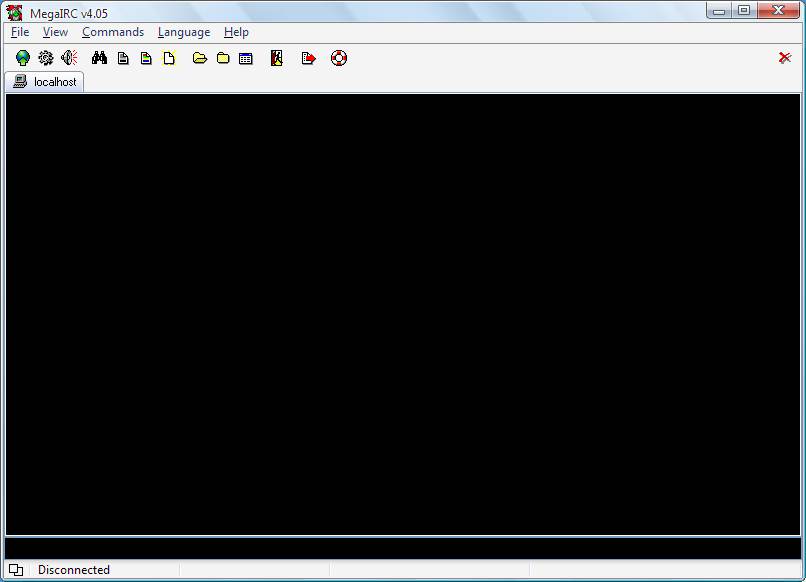Close the MegaIRC window
This screenshot has width=806, height=582.
pos(778,10)
